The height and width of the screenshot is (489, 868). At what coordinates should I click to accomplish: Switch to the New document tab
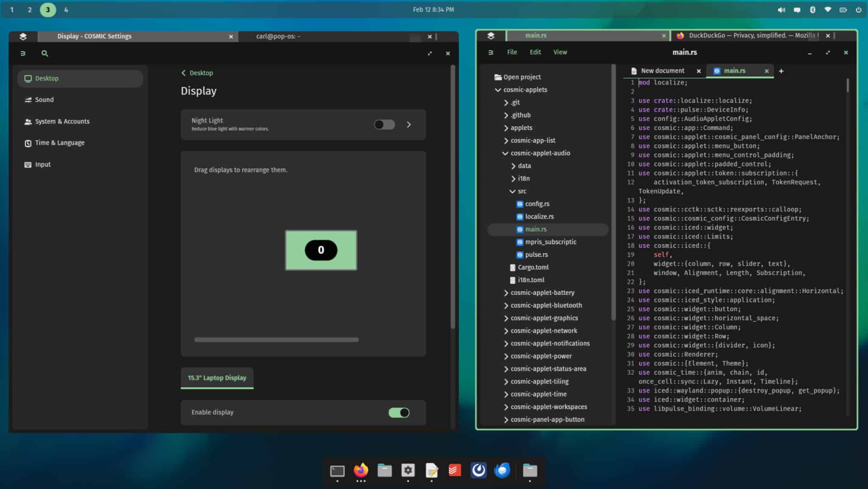[x=662, y=70]
